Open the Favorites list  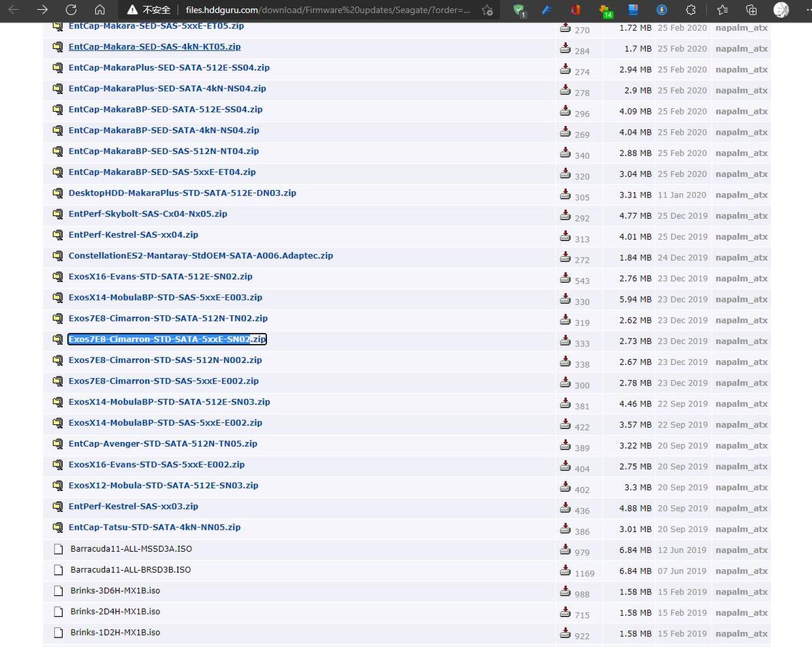pos(722,10)
